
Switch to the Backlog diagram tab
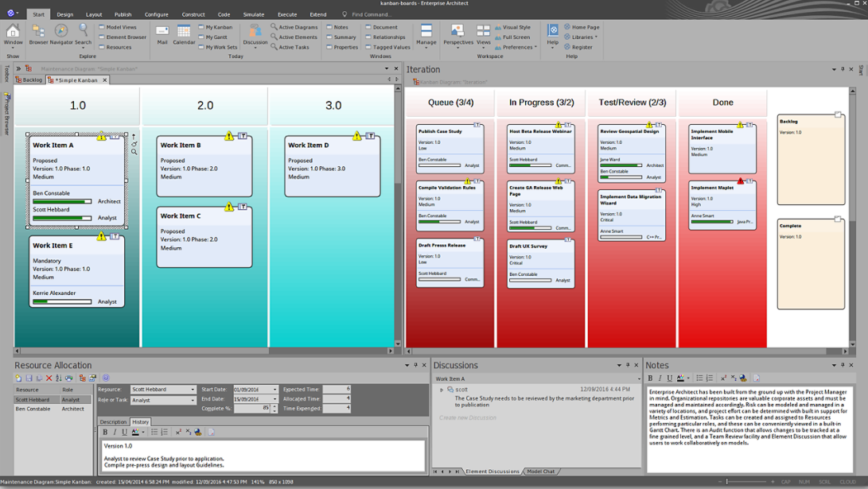click(29, 80)
